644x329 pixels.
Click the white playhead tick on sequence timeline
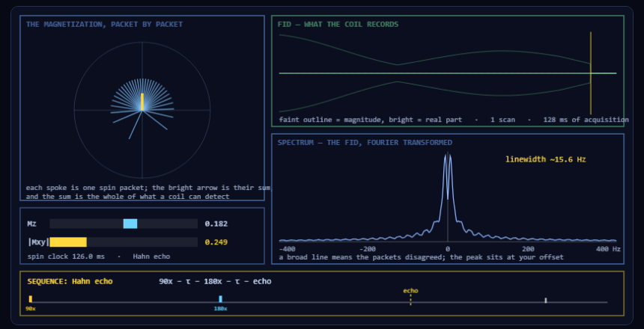(545, 301)
